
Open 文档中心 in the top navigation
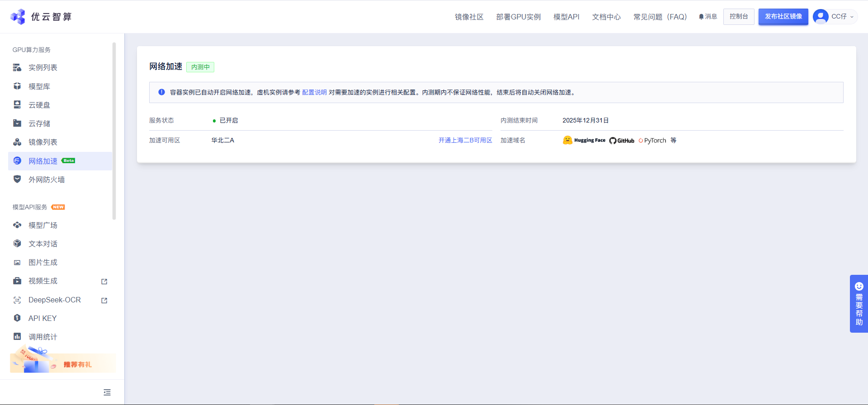coord(607,17)
